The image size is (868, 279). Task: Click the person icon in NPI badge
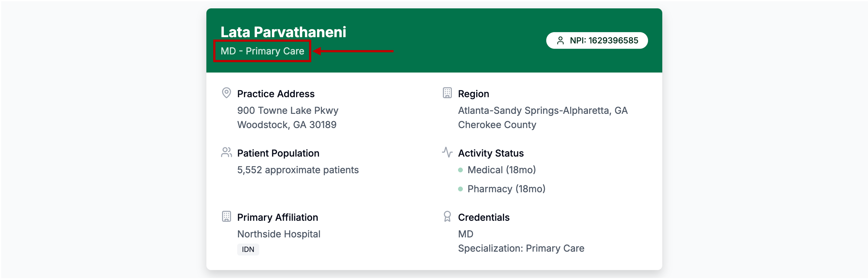coord(560,41)
